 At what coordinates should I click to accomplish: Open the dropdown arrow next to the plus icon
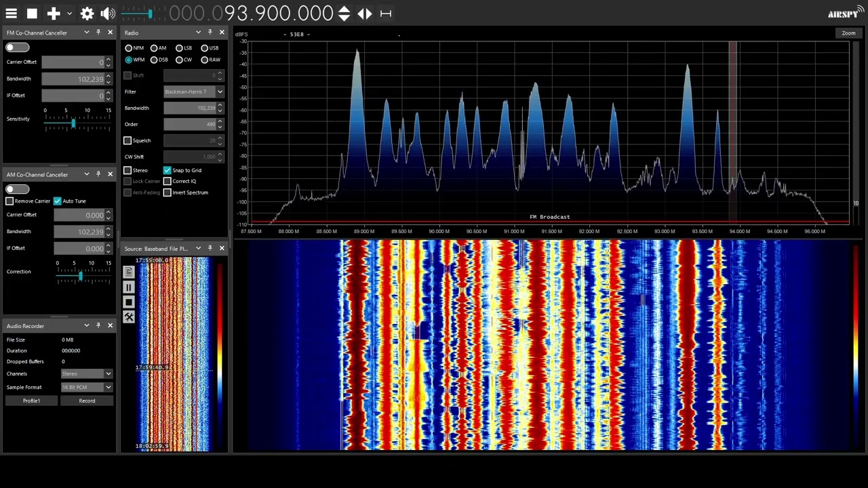[69, 14]
